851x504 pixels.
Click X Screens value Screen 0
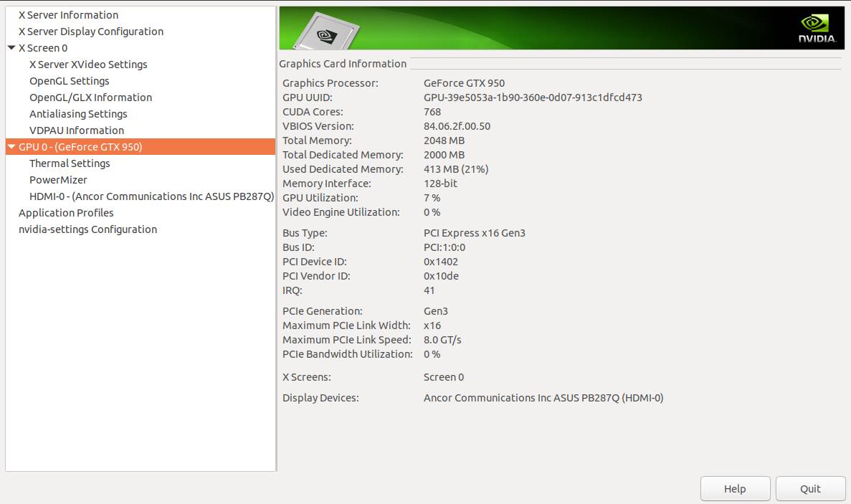(x=443, y=377)
